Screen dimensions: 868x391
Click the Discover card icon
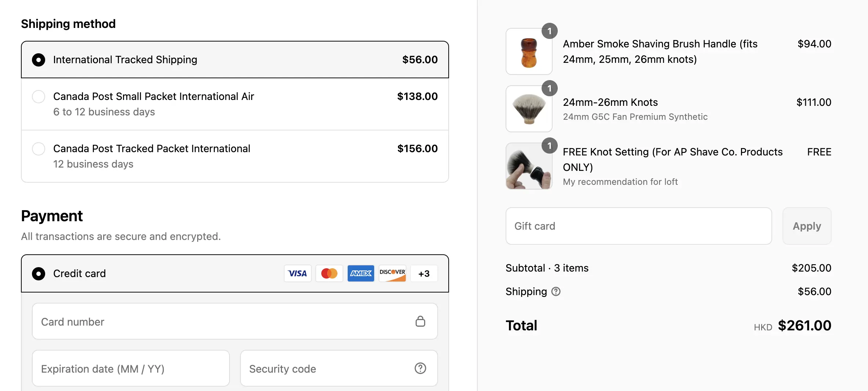pos(393,273)
